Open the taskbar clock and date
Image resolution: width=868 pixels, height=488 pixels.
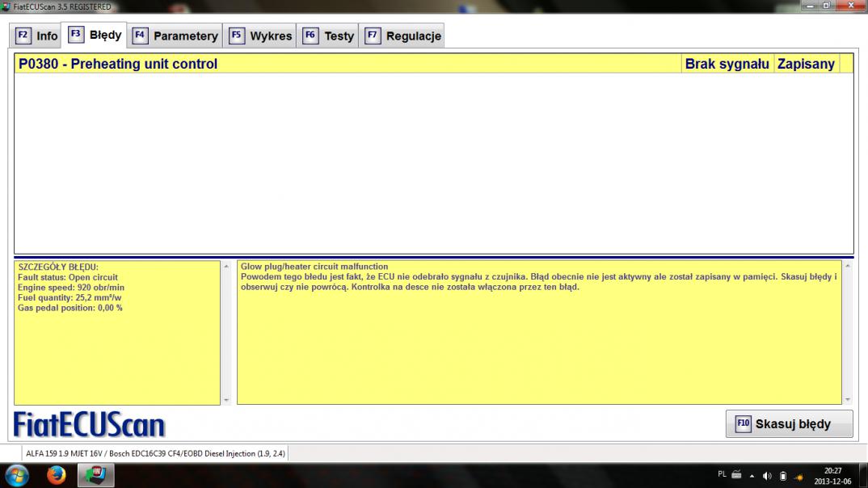point(832,476)
